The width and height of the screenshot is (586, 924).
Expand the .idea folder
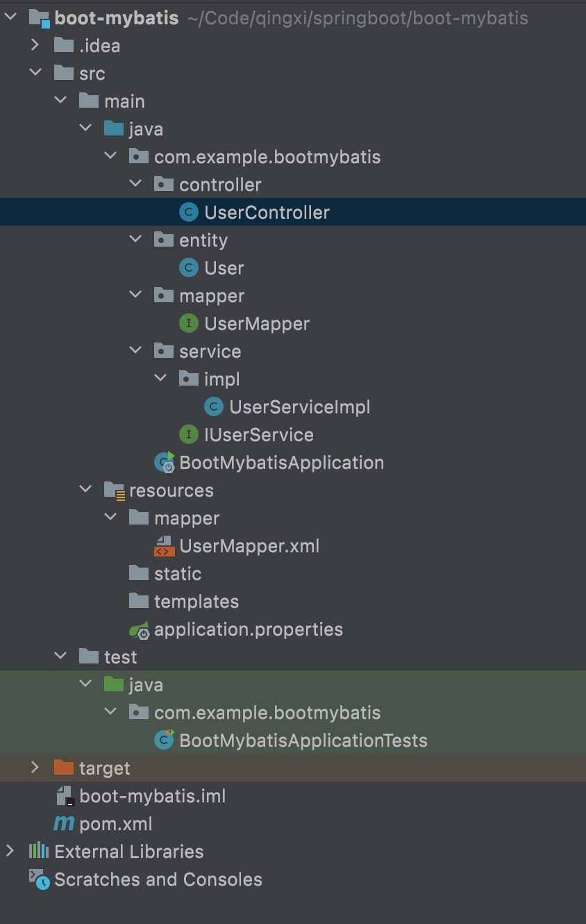point(35,46)
